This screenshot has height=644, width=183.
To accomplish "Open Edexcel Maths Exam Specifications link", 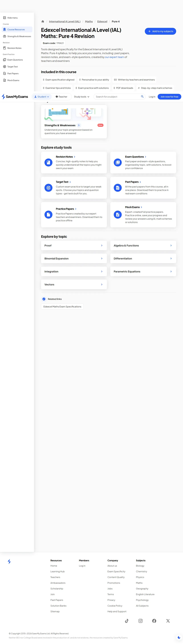I will click(x=62, y=306).
